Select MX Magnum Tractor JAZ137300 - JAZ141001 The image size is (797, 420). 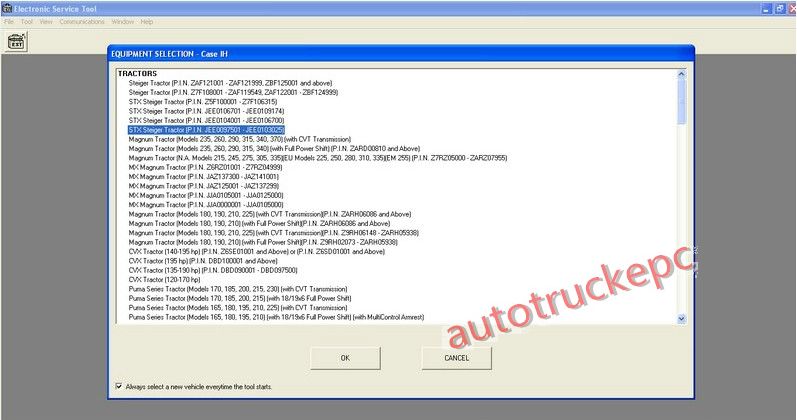click(204, 176)
